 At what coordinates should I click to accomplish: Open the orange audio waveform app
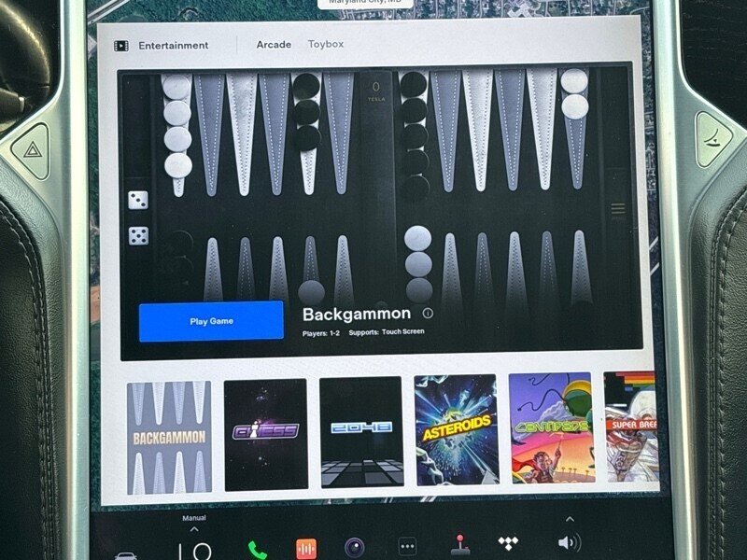306,549
